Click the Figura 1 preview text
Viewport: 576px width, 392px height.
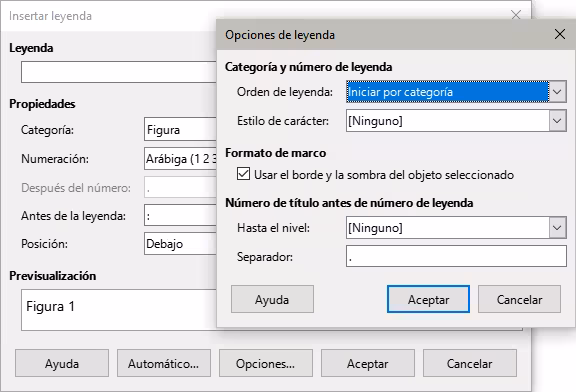50,306
